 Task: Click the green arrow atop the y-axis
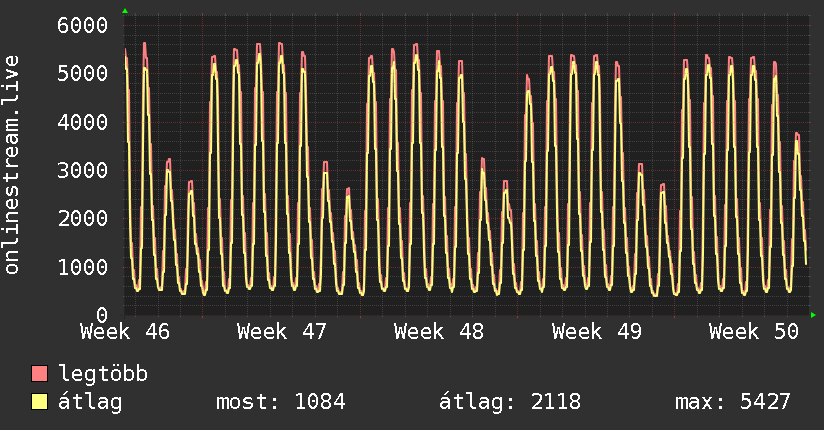125,11
